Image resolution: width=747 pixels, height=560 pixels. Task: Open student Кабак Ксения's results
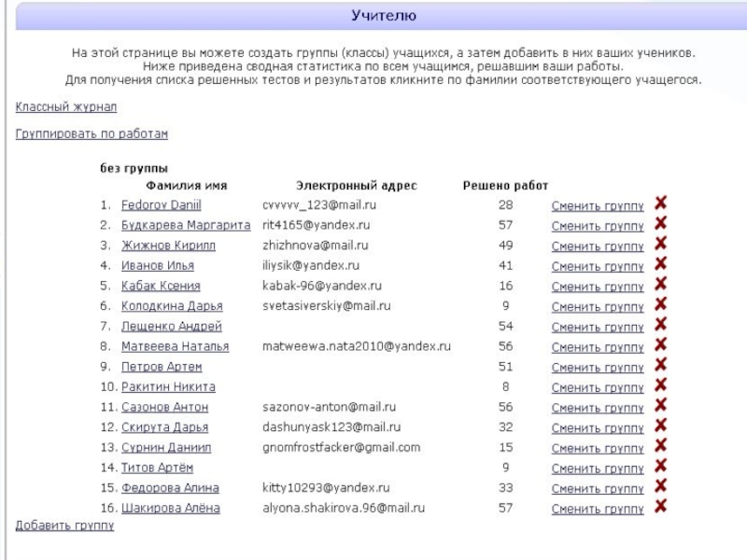(x=161, y=286)
